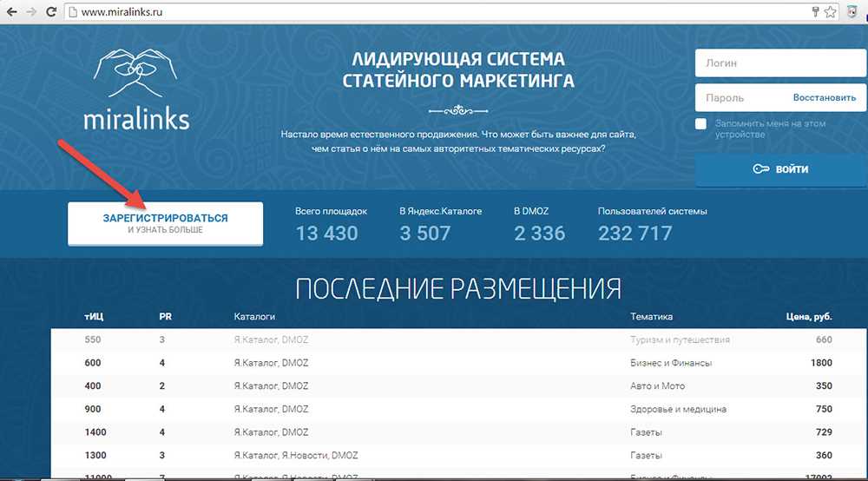
Task: Click the browser back arrow
Action: coord(10,12)
